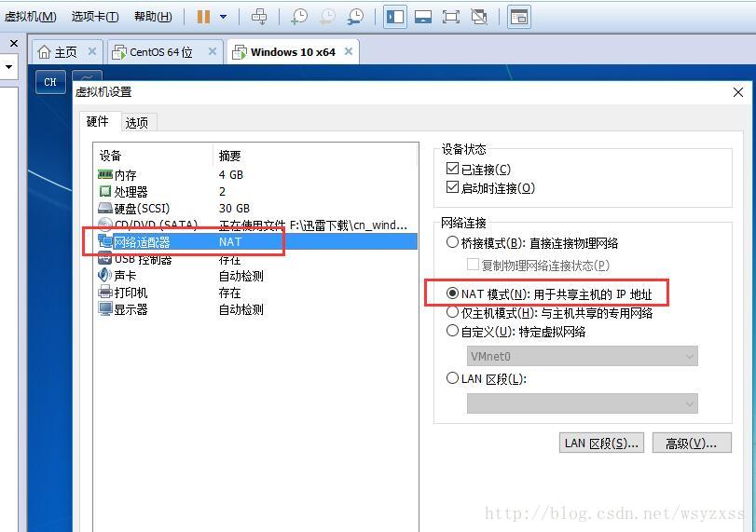Toggle the 启动时连接(O) checkbox
The width and height of the screenshot is (756, 532).
coord(452,187)
